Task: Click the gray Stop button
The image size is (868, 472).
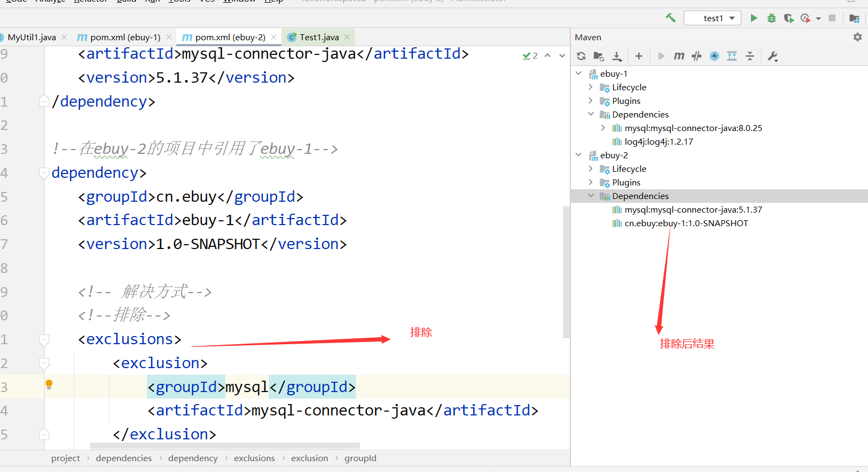Action: pyautogui.click(x=832, y=18)
